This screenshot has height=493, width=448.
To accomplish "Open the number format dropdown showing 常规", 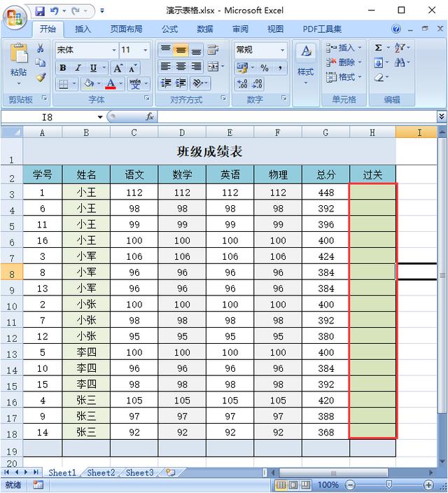I will point(260,50).
